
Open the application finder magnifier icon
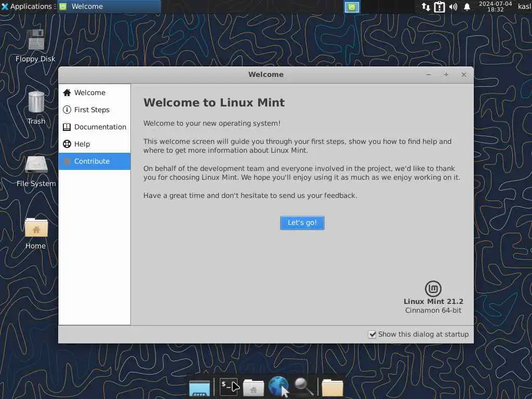(303, 387)
